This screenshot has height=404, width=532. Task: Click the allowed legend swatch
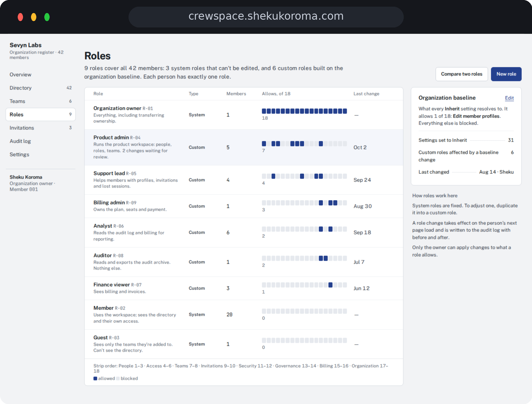tap(95, 378)
